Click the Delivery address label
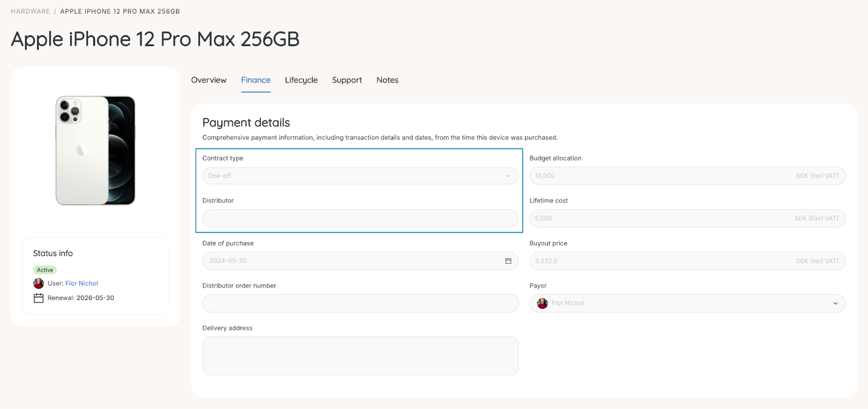 [227, 328]
